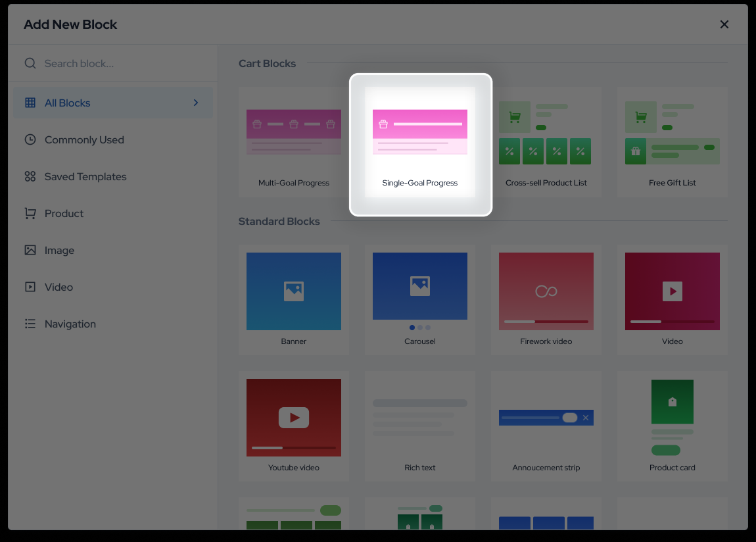Click the All Blocks grid icon
This screenshot has width=756, height=542.
[30, 103]
